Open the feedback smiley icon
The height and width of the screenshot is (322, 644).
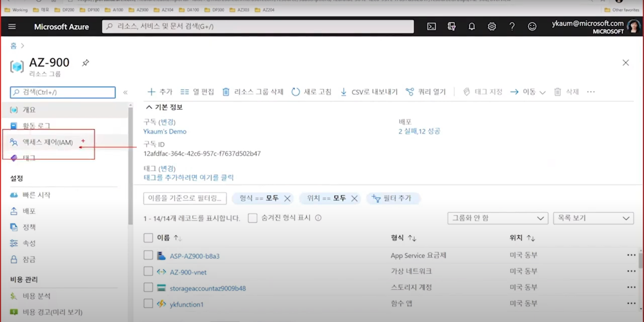(x=532, y=26)
